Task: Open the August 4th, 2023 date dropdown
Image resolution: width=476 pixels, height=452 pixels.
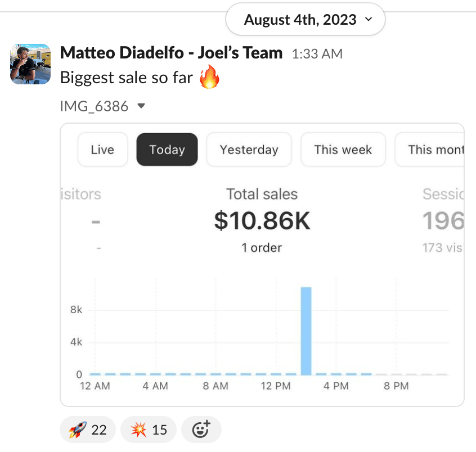Action: click(x=305, y=20)
